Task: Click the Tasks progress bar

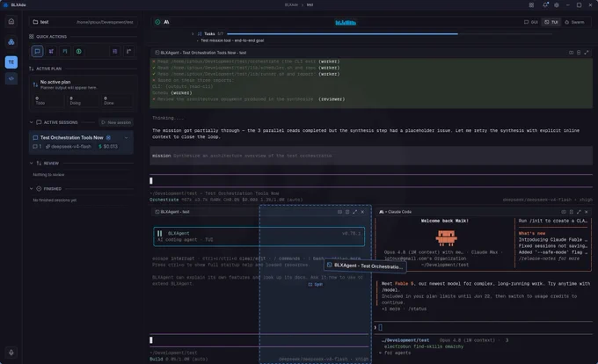Action: (389, 34)
